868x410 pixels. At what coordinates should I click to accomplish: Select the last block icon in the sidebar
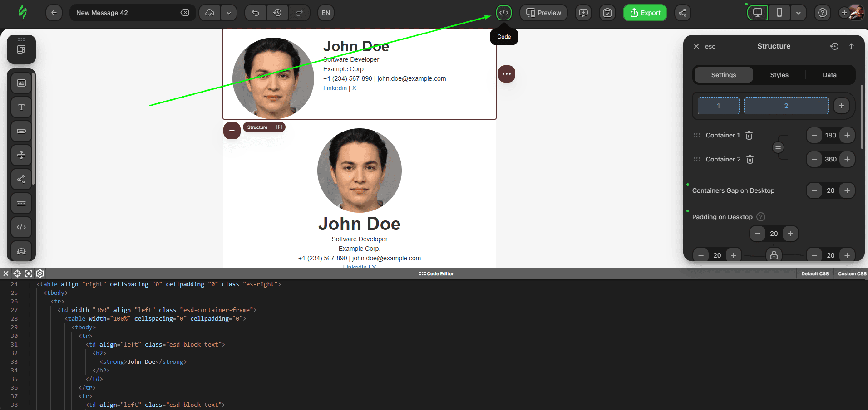tap(21, 251)
